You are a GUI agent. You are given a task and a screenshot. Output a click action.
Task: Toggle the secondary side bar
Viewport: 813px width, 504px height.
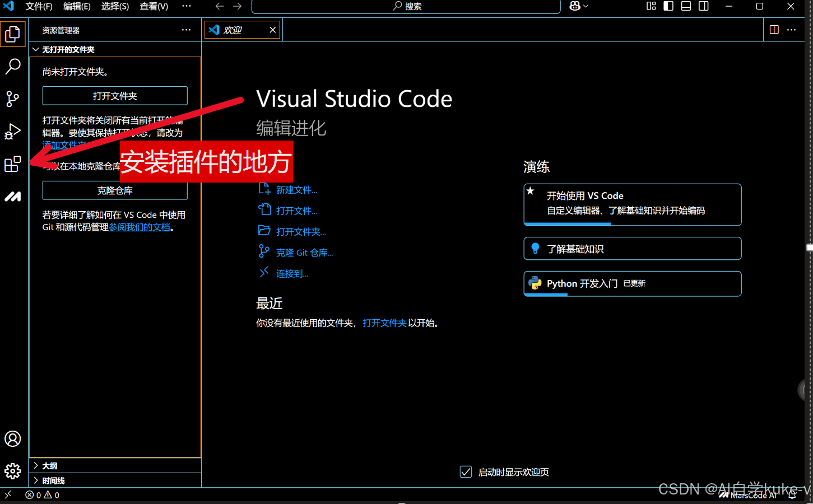pos(704,6)
